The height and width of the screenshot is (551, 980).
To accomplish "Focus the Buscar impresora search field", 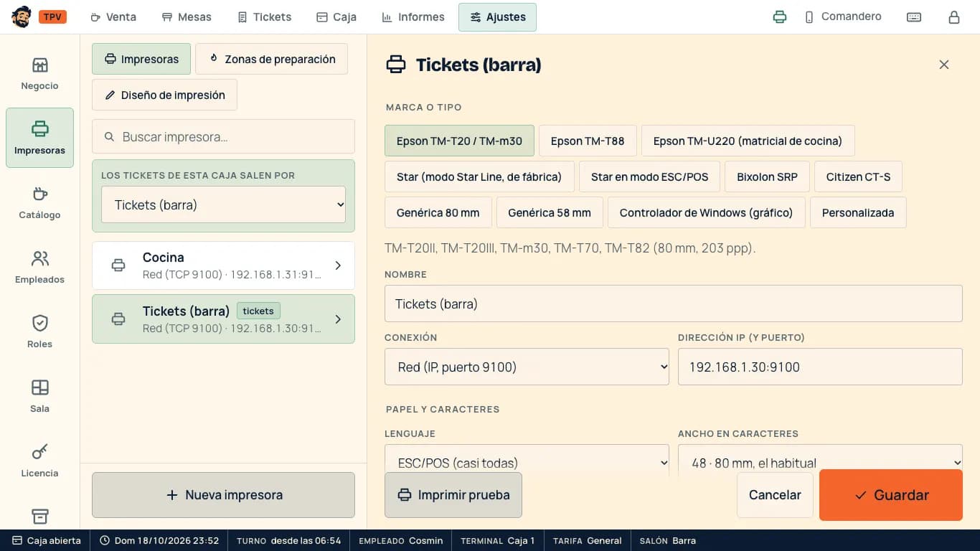I will 223,136.
